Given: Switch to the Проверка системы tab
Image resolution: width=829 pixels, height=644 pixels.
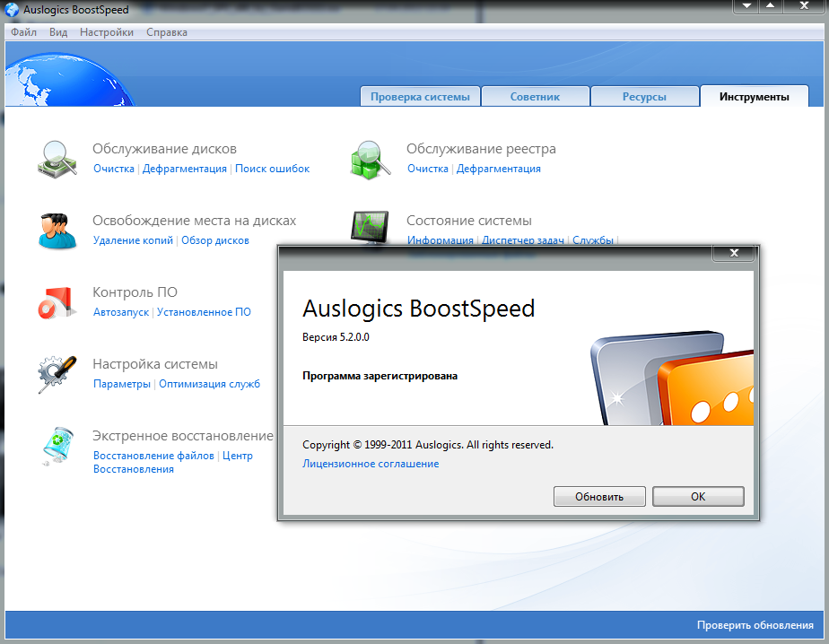Looking at the screenshot, I should [420, 97].
